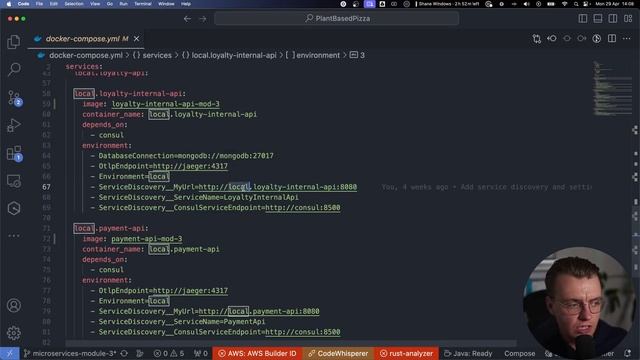640x360 pixels.
Task: Open Remote Explorer in activity bar
Action: pyautogui.click(x=14, y=181)
